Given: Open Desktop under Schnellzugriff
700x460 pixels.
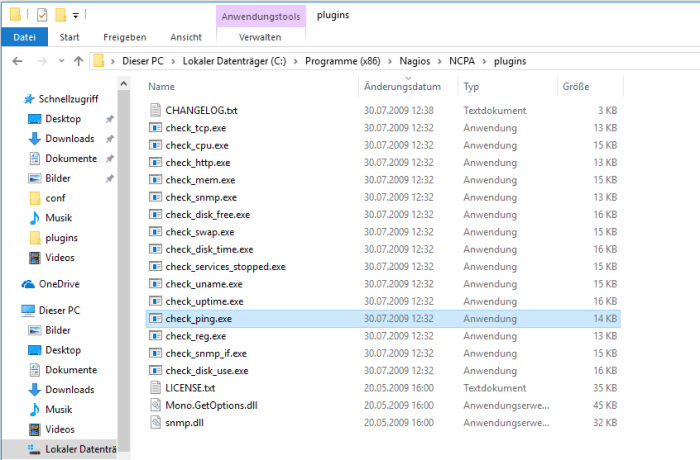Looking at the screenshot, I should 63,119.
